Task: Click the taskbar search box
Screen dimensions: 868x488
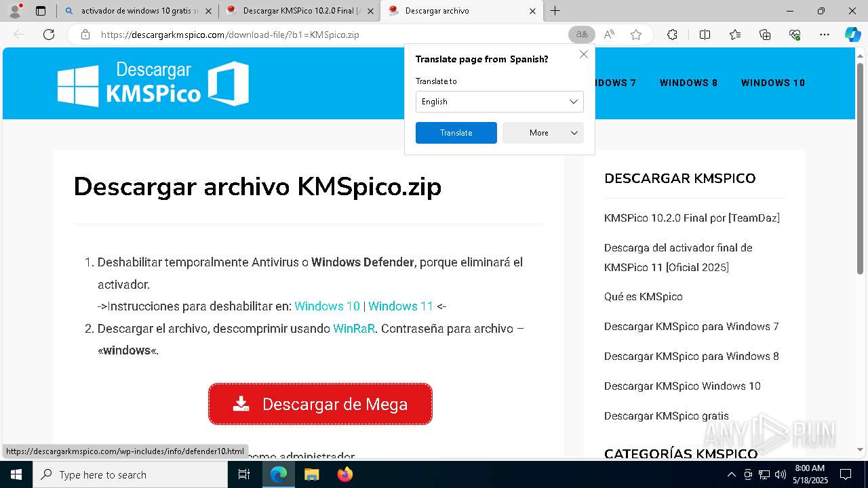Action: [130, 474]
